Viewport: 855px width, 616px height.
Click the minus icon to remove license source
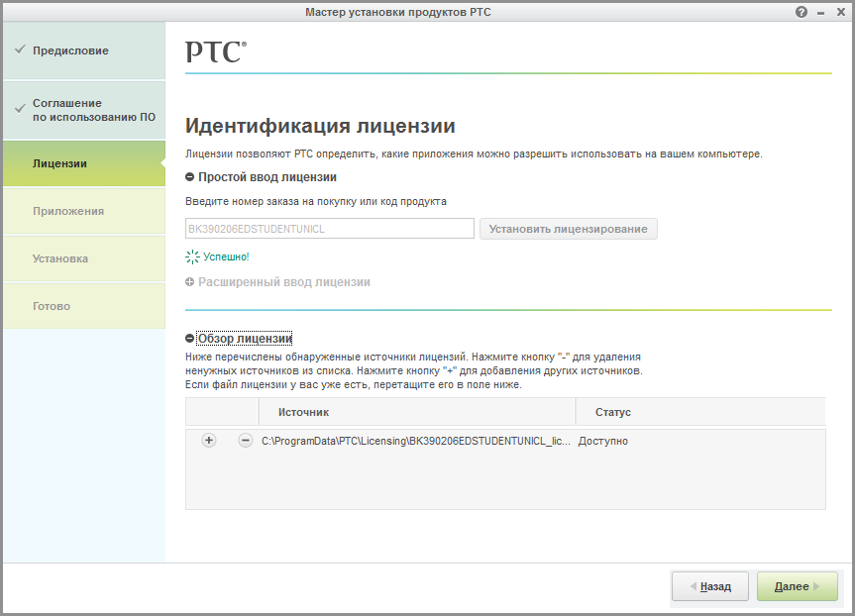point(246,441)
